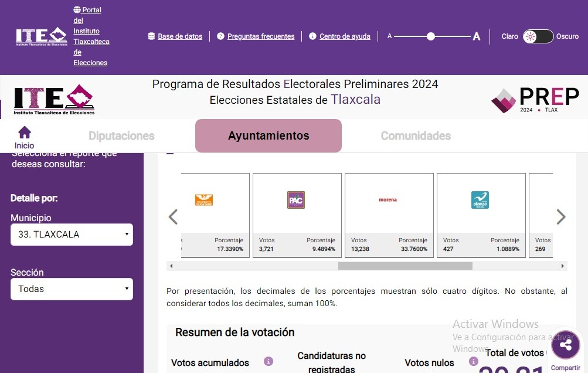Open the Base de datos link
588x373 pixels.
coord(180,36)
